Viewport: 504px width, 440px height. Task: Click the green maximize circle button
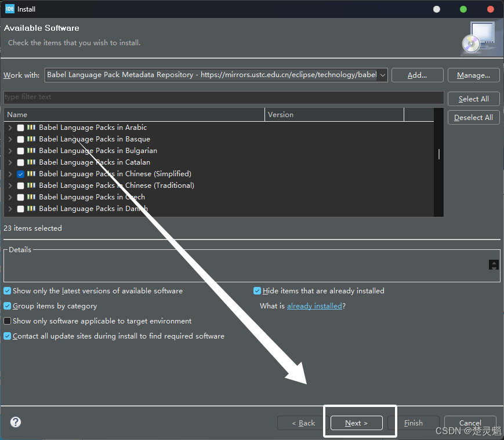tap(463, 9)
